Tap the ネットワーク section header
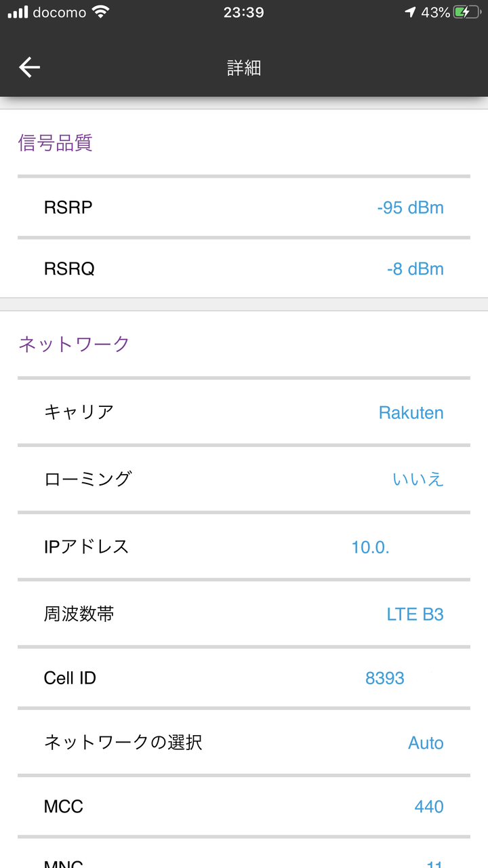 click(x=74, y=344)
